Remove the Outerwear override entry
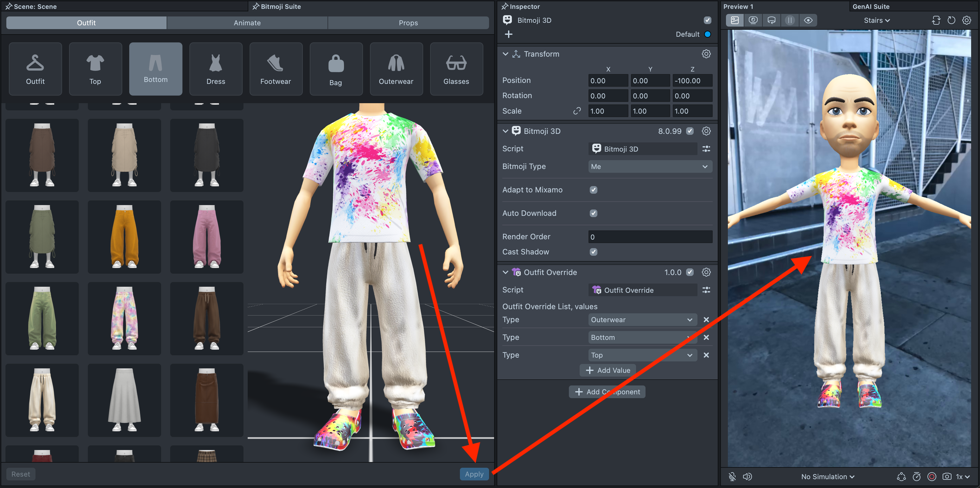 point(706,320)
